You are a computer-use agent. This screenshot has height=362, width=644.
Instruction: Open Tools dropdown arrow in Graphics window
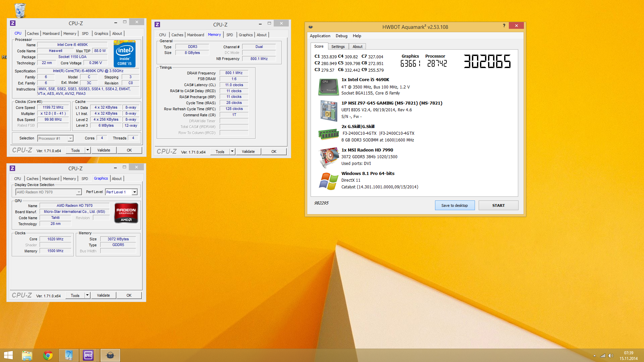click(88, 295)
